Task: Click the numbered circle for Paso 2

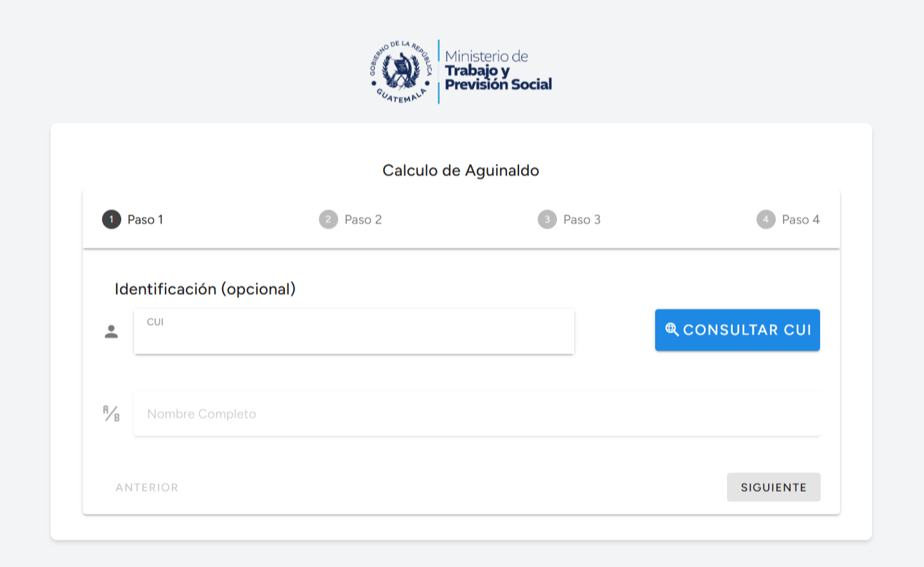Action: click(x=329, y=219)
